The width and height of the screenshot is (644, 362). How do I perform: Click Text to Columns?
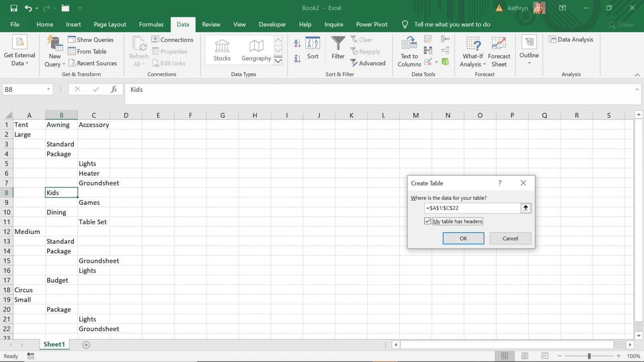pos(409,51)
